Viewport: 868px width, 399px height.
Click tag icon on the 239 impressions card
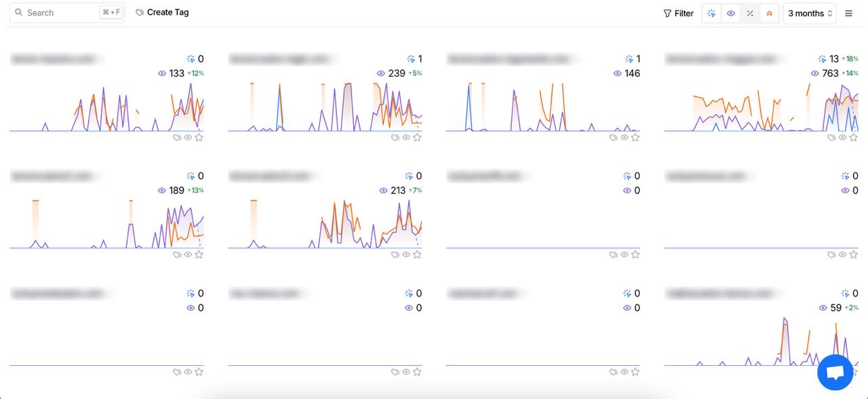tap(395, 138)
